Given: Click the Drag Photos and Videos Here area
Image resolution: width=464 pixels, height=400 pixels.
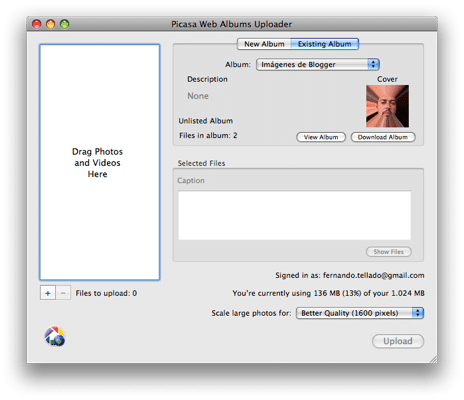Looking at the screenshot, I should [100, 162].
